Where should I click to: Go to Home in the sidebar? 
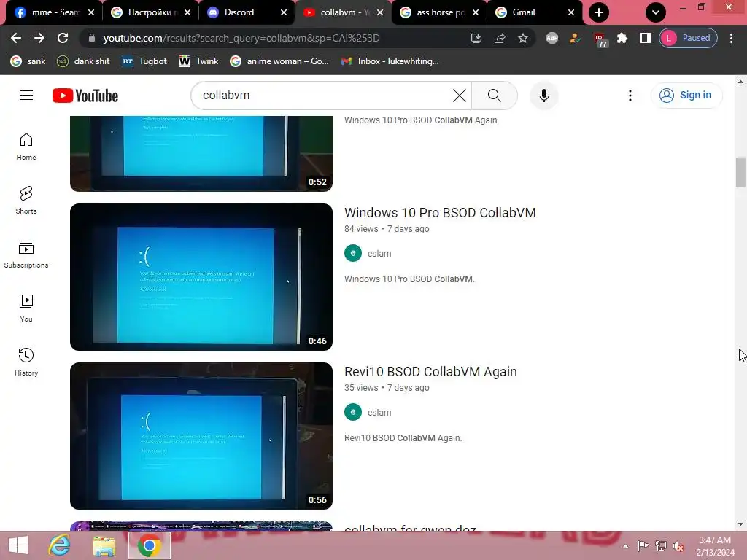point(26,146)
